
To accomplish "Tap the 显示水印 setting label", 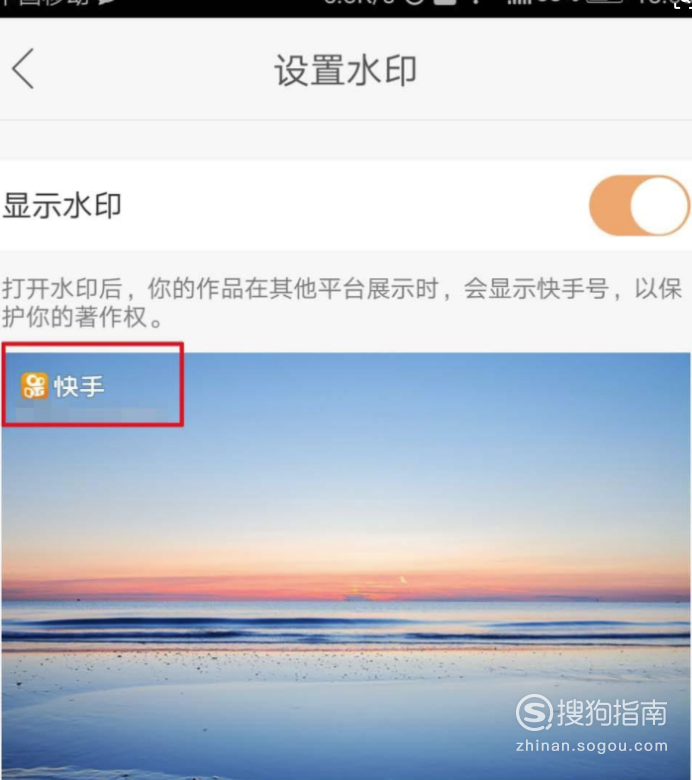I will (x=62, y=205).
